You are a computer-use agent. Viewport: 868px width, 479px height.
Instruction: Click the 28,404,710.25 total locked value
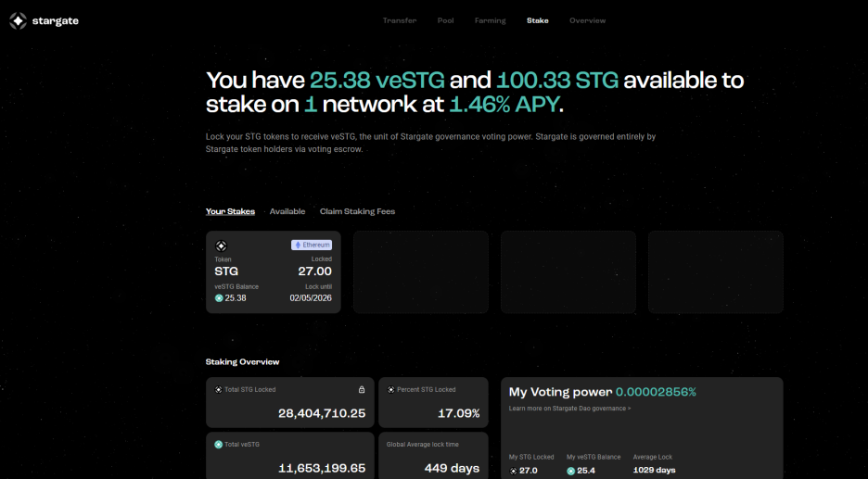tap(322, 413)
